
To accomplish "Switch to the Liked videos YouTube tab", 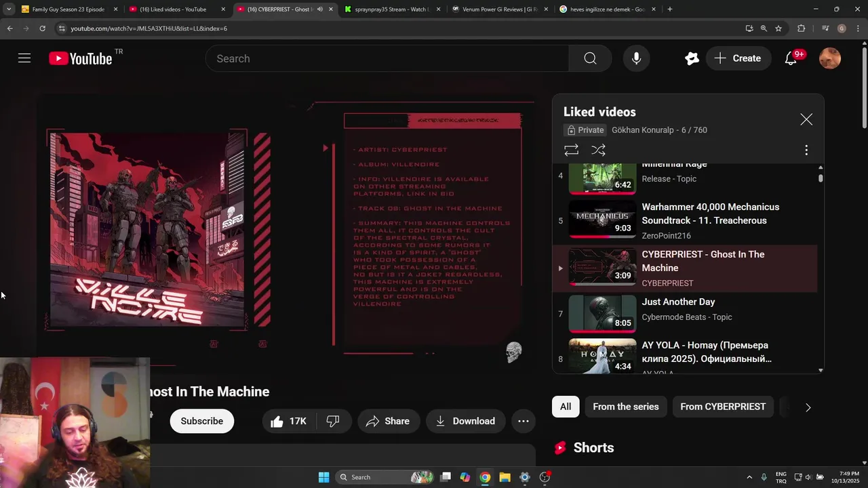I will point(177,9).
